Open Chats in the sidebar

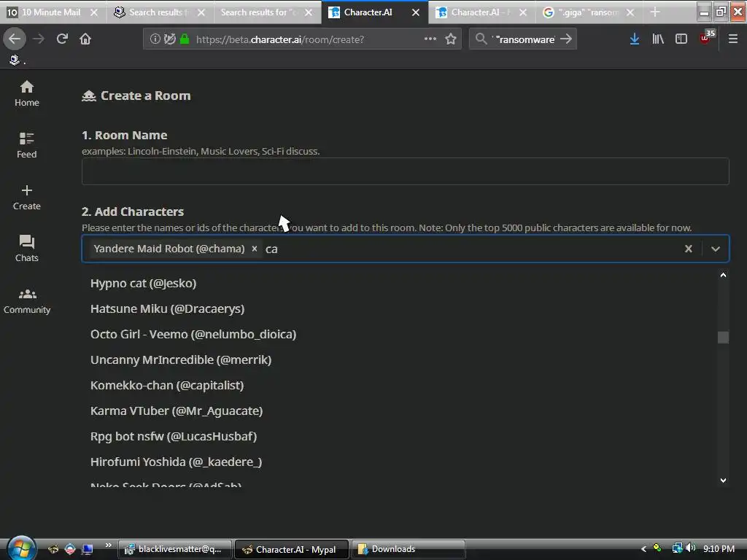click(27, 249)
